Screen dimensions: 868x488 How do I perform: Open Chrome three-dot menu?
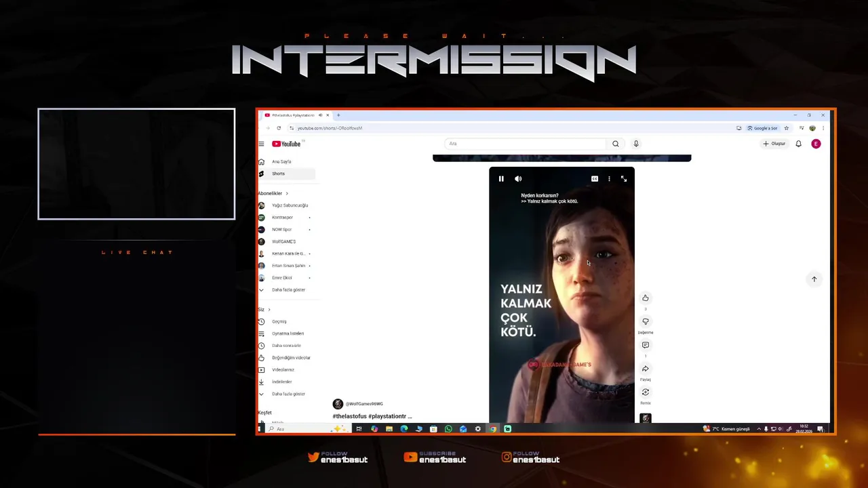[x=823, y=128]
